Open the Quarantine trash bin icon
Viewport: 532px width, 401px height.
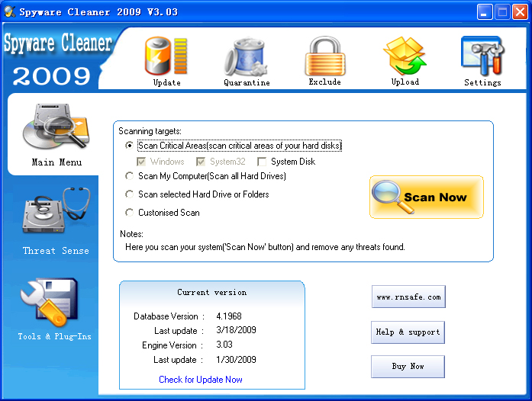[x=247, y=56]
